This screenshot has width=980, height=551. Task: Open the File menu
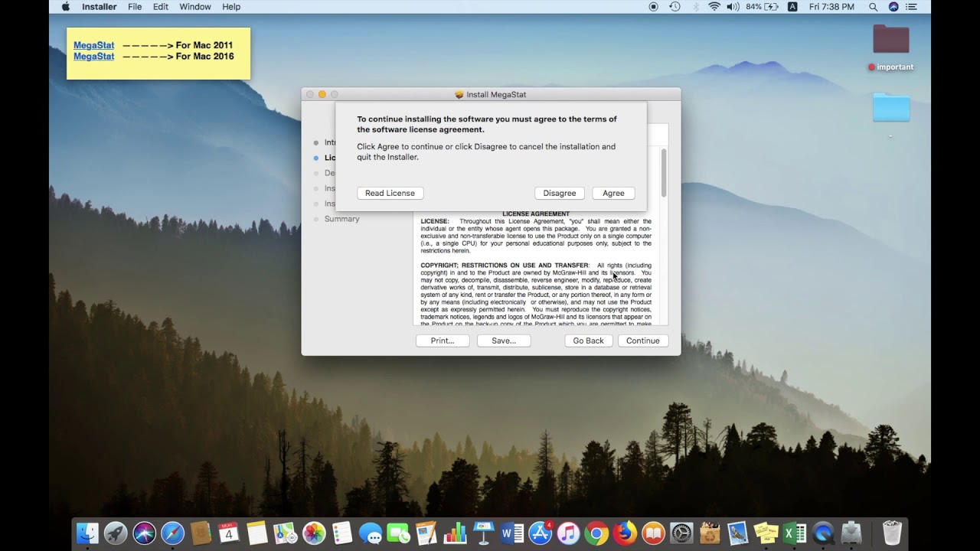tap(135, 7)
